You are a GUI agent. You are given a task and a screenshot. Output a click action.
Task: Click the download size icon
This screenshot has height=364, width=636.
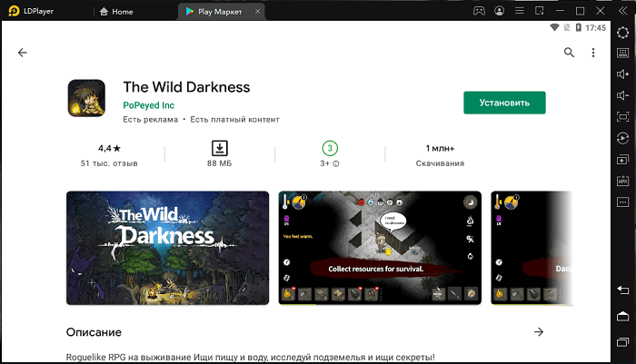click(220, 148)
